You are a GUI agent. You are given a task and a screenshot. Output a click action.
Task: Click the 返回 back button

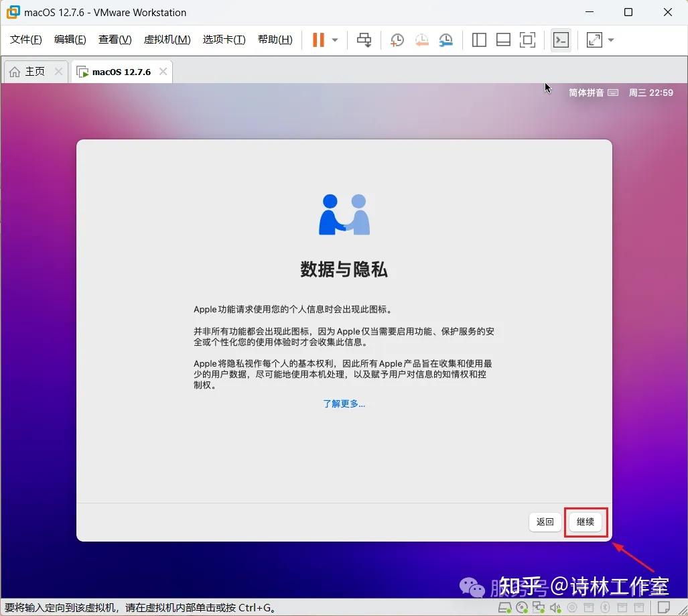[545, 522]
